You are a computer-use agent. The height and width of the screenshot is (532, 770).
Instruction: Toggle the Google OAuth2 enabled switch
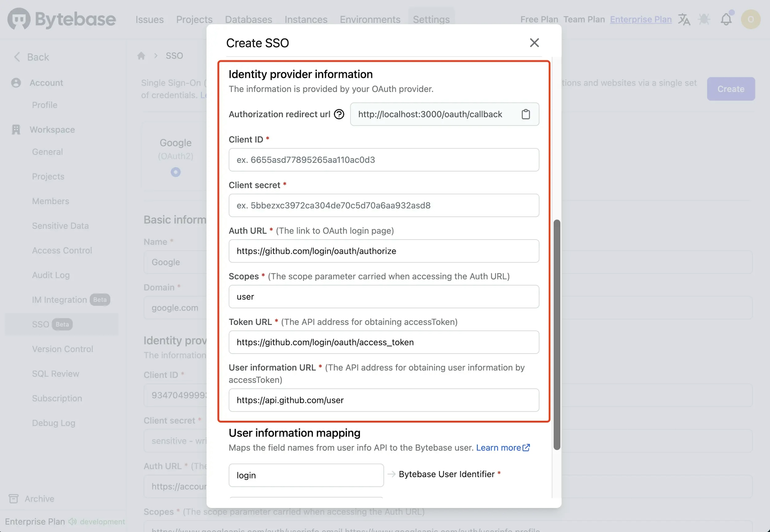click(x=176, y=172)
